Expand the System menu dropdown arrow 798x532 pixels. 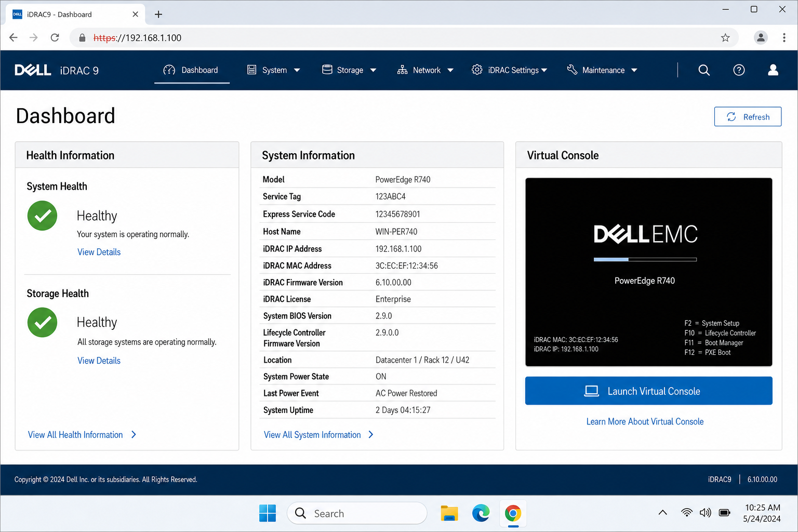297,70
